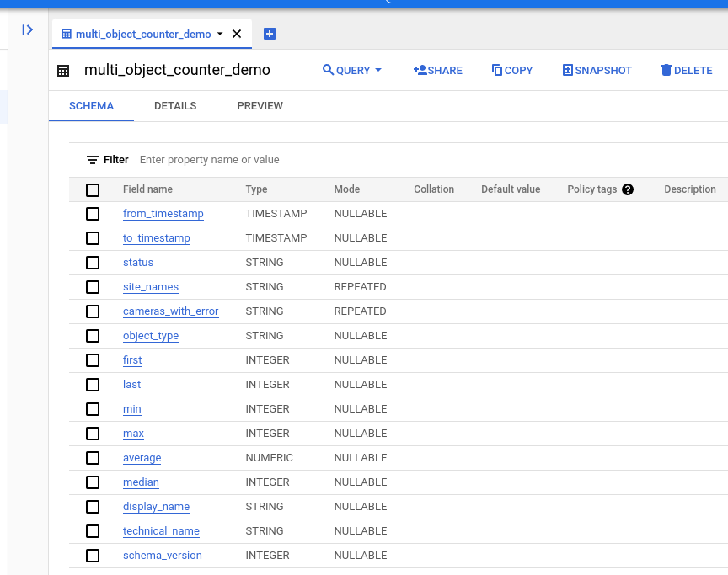Screen dimensions: 728x575
Task: Expand the collapsed left explorer panel
Action: point(28,29)
